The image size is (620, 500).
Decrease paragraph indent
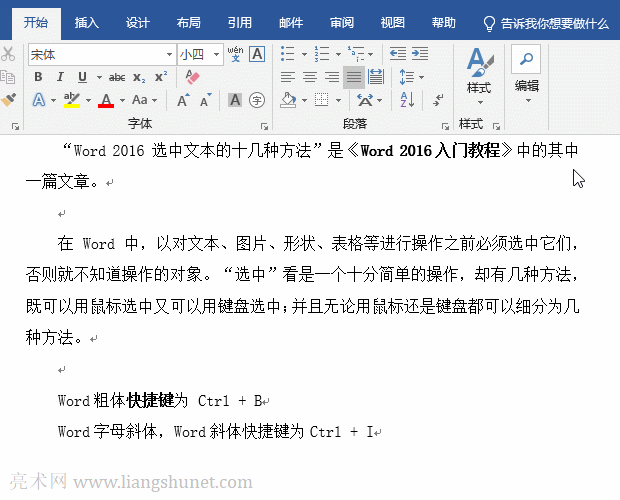[x=397, y=54]
